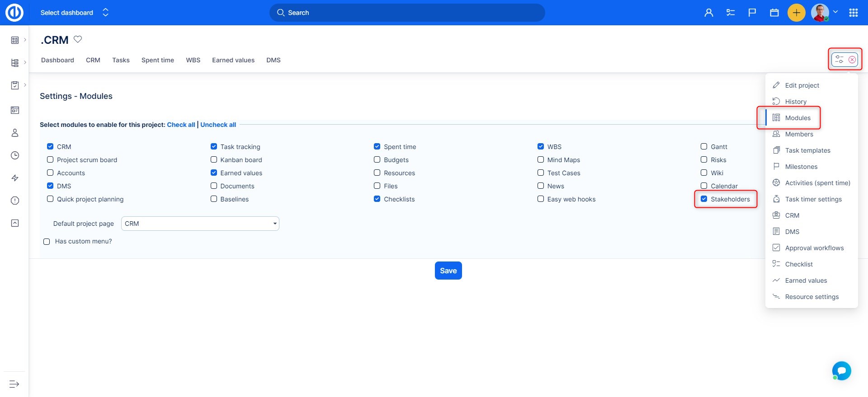The height and width of the screenshot is (397, 868).
Task: Open the chat support bubble
Action: (841, 371)
